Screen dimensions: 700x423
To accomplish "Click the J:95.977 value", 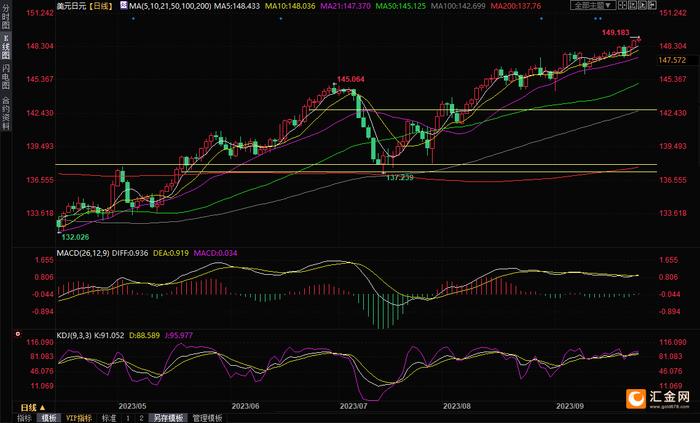I will 179,335.
